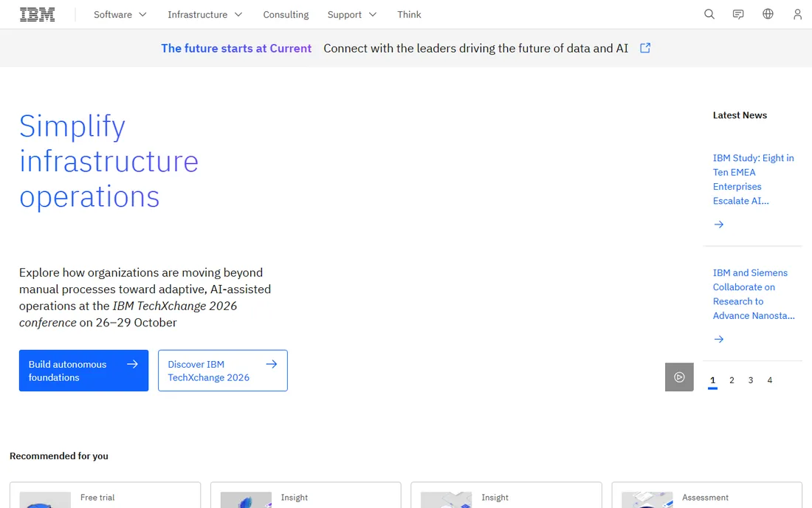Viewport: 812px width, 508px height.
Task: Click the external link icon in banner
Action: point(644,48)
